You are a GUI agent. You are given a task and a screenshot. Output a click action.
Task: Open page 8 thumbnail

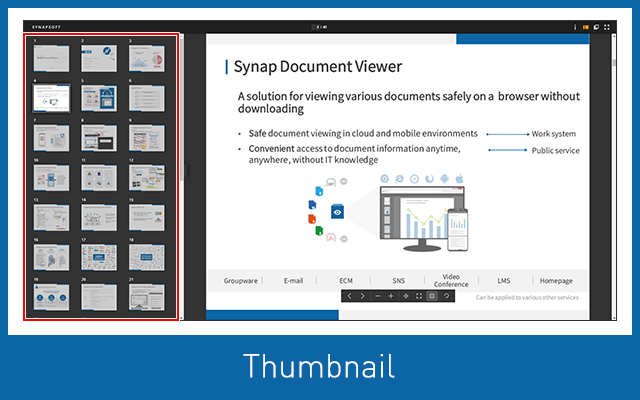click(x=99, y=138)
